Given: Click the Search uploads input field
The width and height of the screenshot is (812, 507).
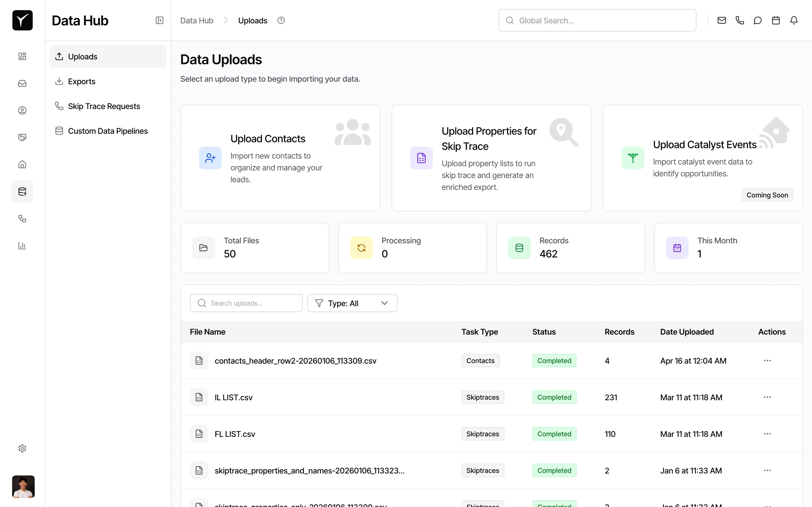Looking at the screenshot, I should [x=246, y=303].
